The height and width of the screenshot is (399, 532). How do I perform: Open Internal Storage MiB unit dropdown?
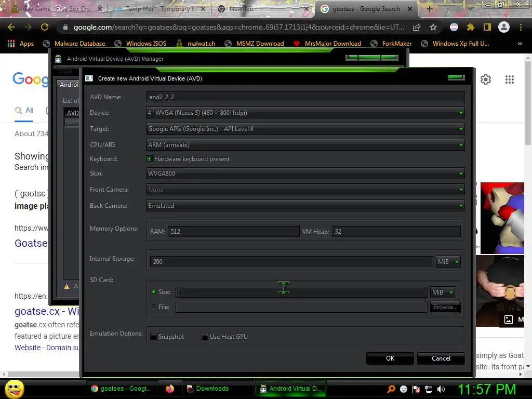pyautogui.click(x=448, y=262)
